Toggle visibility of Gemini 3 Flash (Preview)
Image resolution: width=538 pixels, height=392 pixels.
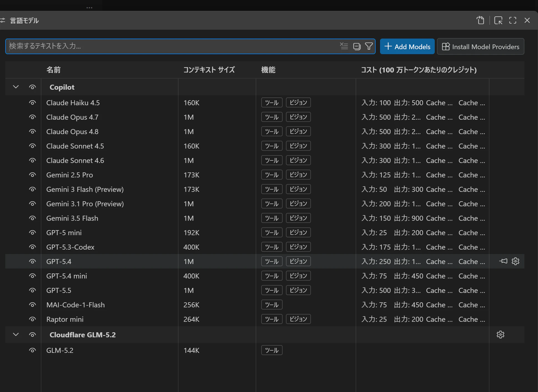pyautogui.click(x=32, y=189)
